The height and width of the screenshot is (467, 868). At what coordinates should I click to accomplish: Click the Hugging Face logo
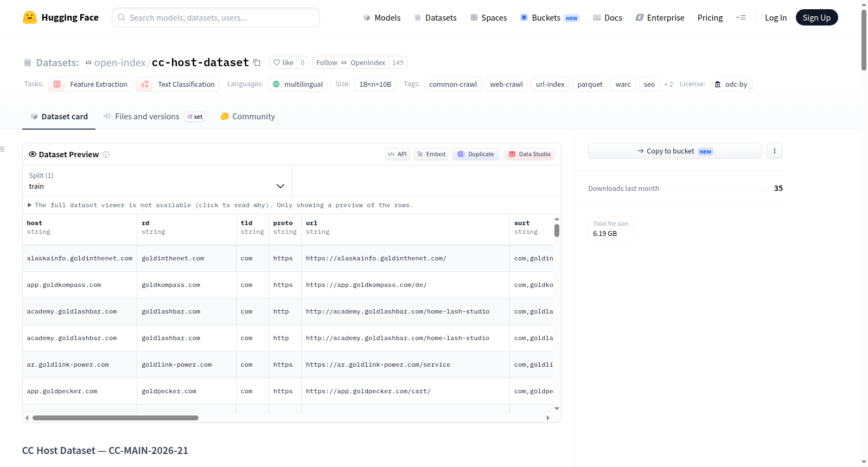pyautogui.click(x=61, y=17)
